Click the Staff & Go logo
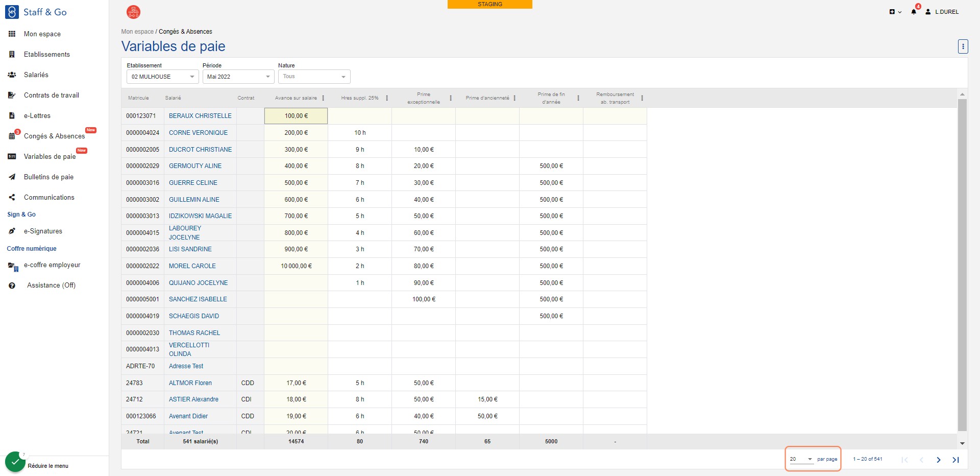Screen dimensions: 980x476 click(x=36, y=12)
